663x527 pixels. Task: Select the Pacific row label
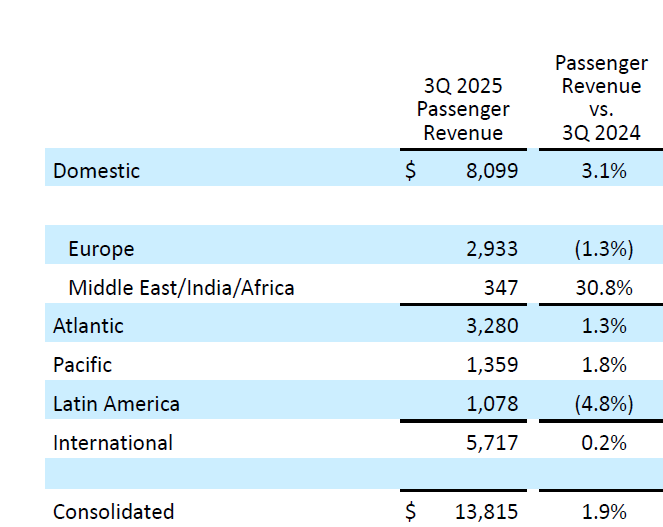pyautogui.click(x=82, y=365)
